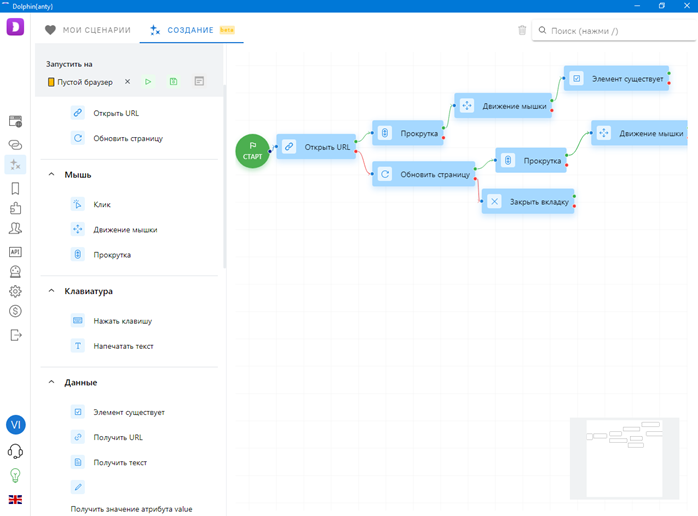Select the Напечатать текст action in the list
Viewport: 698px width, 516px height.
click(122, 346)
